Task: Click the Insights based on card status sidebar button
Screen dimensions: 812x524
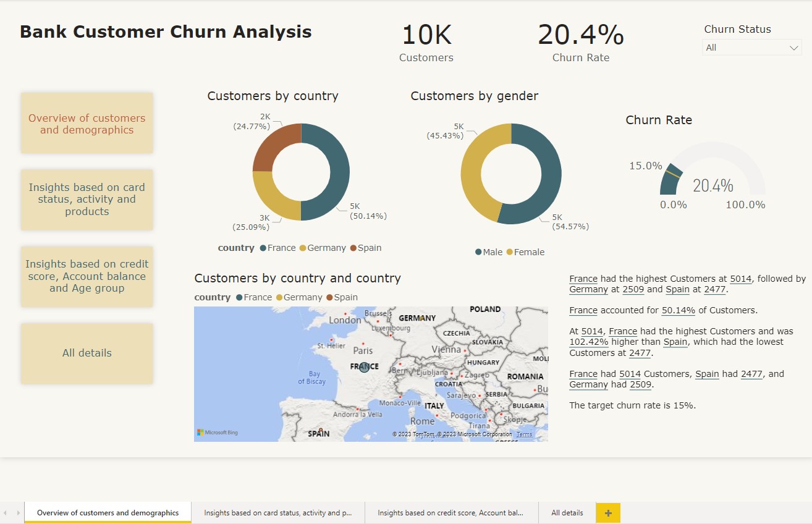Action: click(x=87, y=199)
